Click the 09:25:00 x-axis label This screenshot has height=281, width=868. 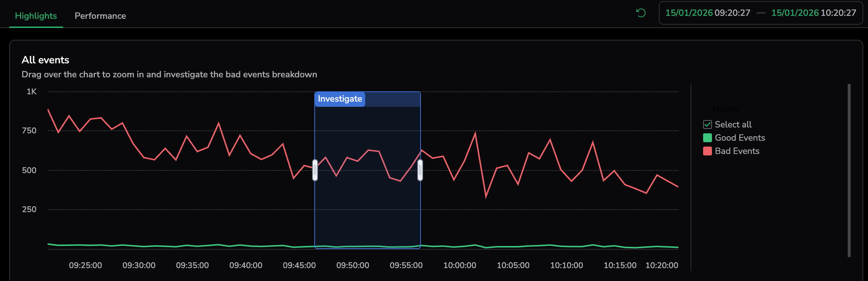85,265
